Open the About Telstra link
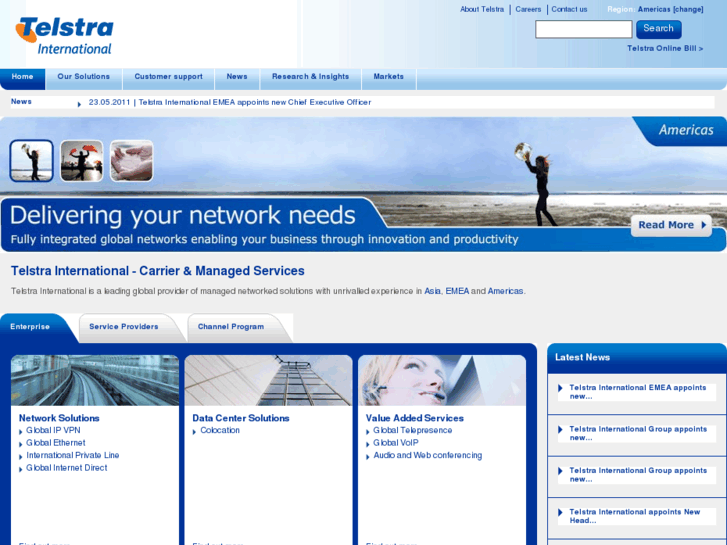 [x=482, y=9]
